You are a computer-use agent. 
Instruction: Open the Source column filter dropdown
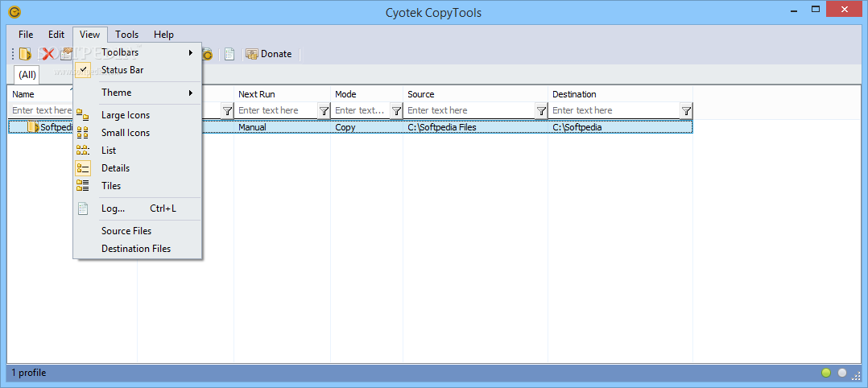(x=541, y=111)
